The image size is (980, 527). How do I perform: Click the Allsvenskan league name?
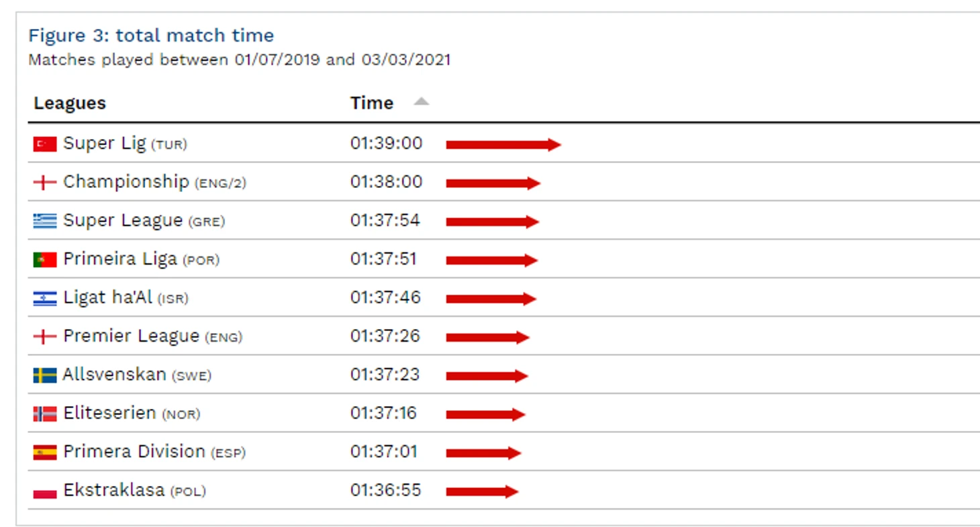pos(115,375)
